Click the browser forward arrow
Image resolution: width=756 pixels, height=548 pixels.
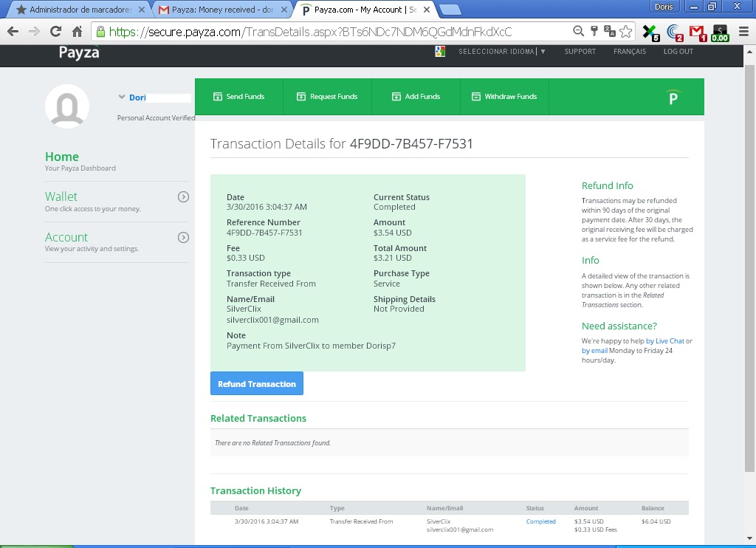[x=34, y=32]
